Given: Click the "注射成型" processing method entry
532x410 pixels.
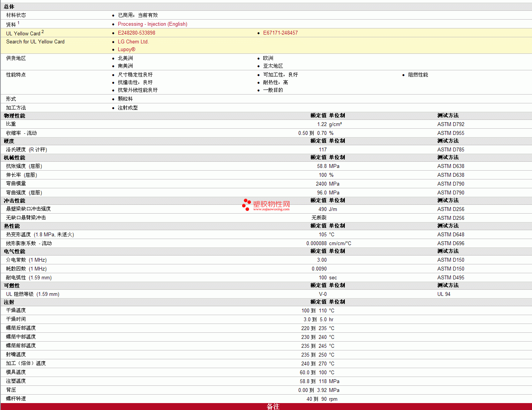Looking at the screenshot, I should (x=128, y=108).
